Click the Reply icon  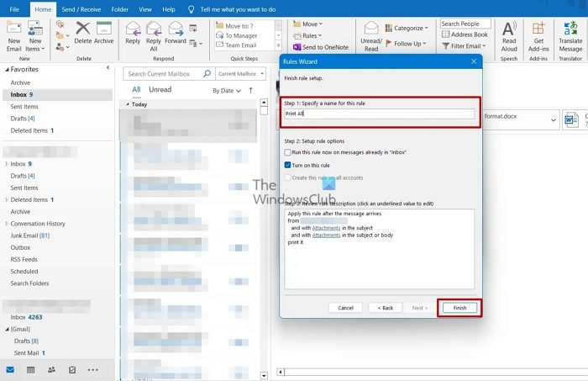coord(133,33)
